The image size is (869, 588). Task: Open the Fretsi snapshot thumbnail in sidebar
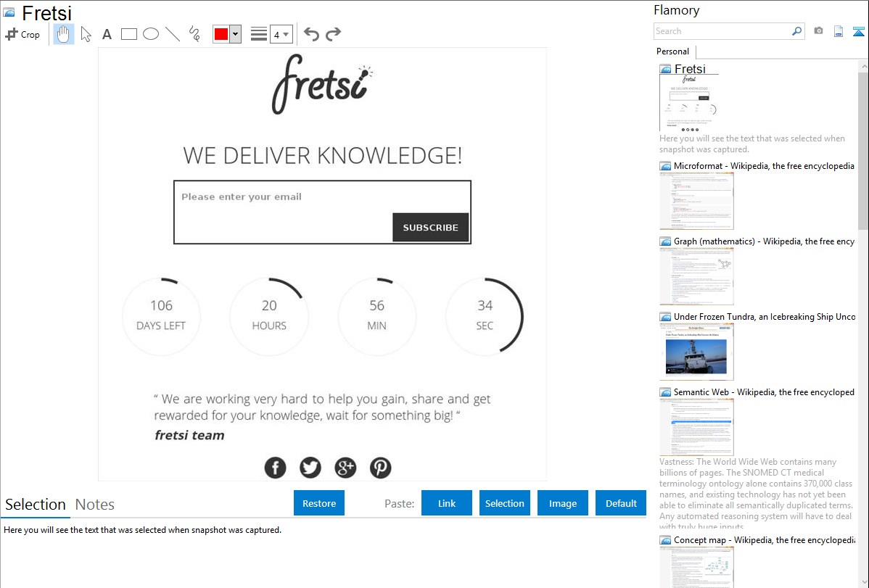point(689,102)
